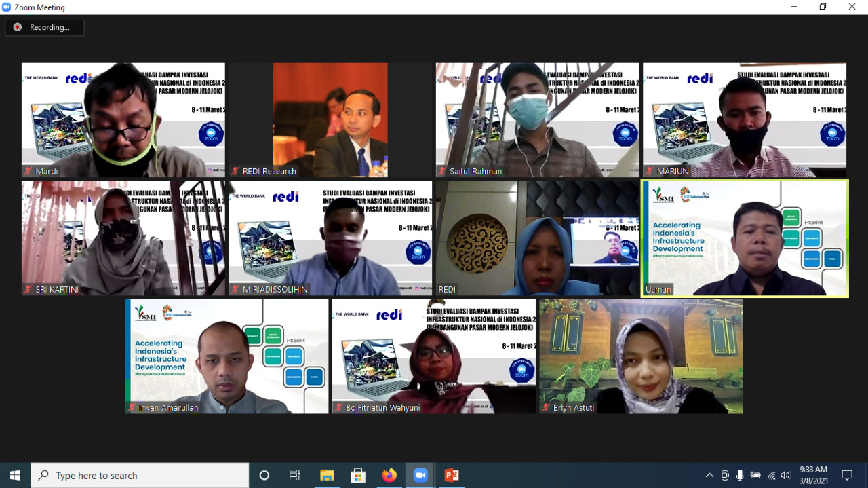868x488 pixels.
Task: Click the battery status tray icon
Action: click(755, 475)
